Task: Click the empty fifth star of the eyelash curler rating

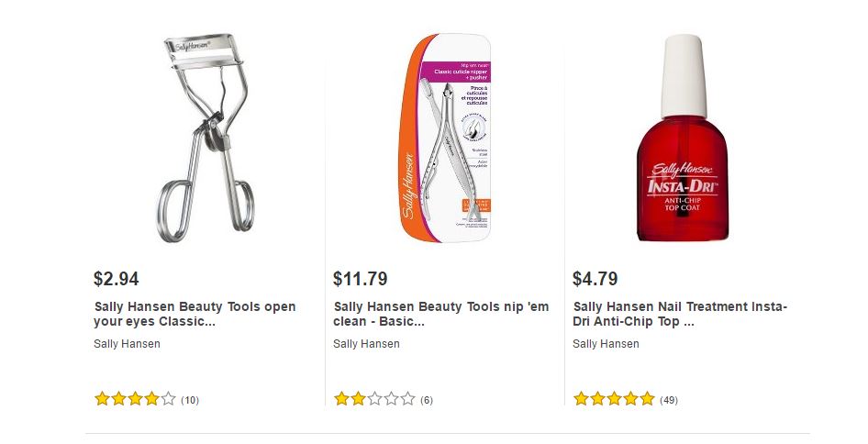Action: [x=168, y=399]
